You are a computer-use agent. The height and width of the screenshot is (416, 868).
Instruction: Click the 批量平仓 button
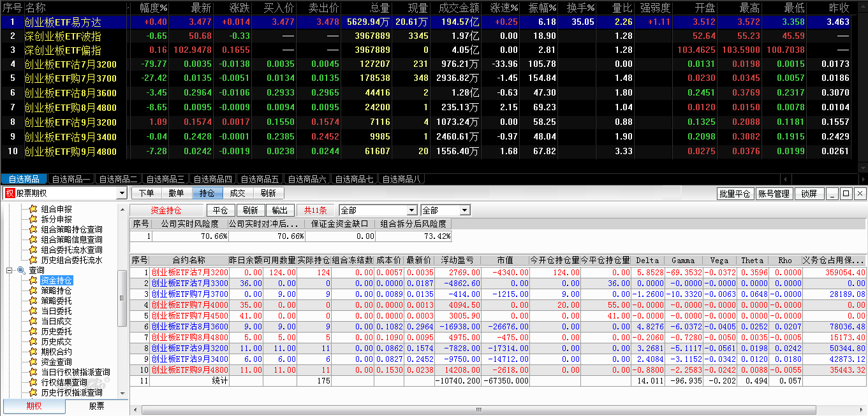click(x=735, y=194)
